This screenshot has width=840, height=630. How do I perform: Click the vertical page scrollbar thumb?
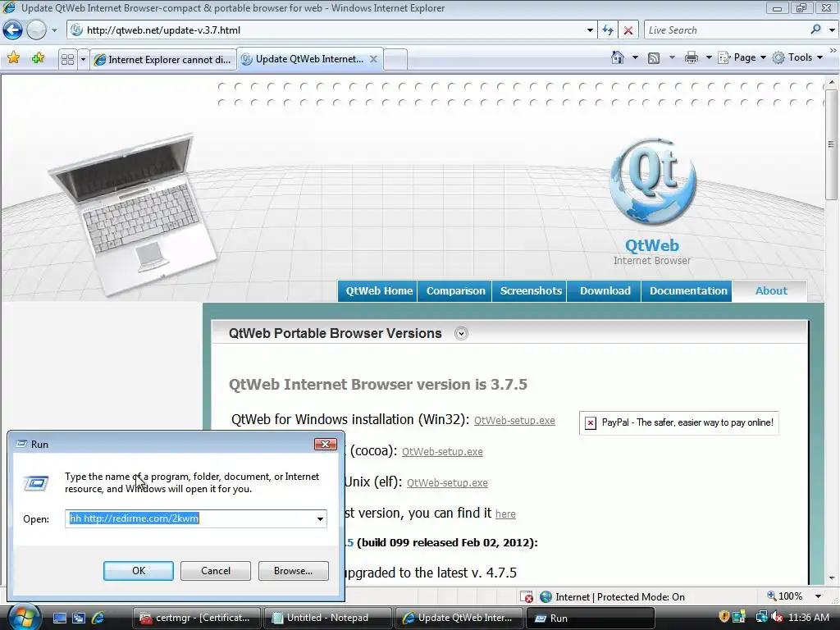831,144
